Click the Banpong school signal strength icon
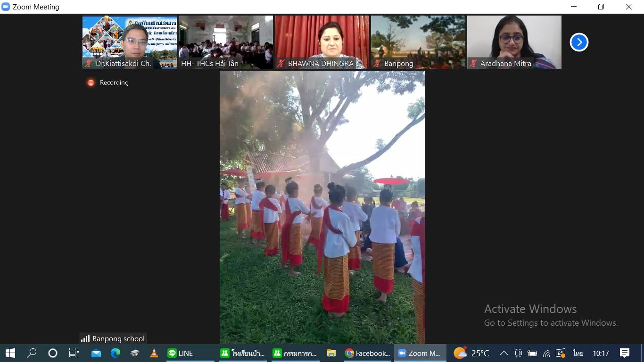644x362 pixels. pyautogui.click(x=85, y=338)
